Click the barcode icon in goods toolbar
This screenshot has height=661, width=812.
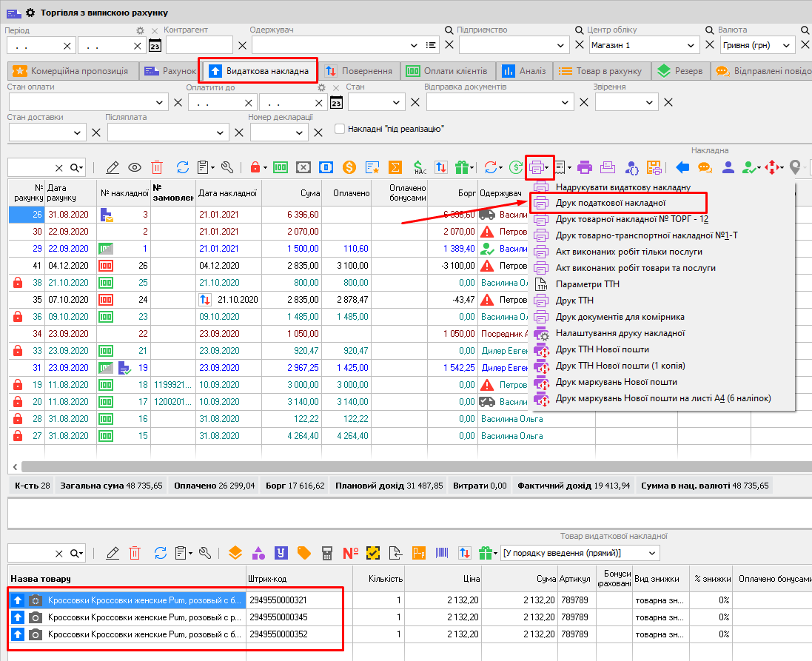441,553
